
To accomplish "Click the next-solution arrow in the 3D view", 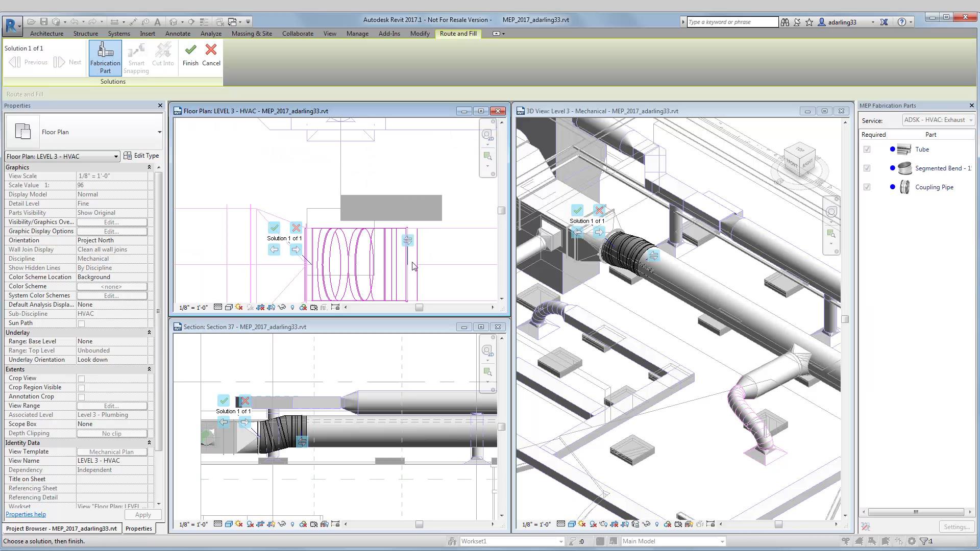I will (x=599, y=233).
